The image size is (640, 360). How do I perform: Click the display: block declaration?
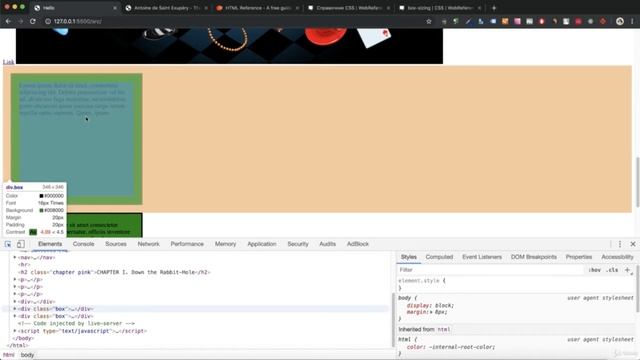430,305
